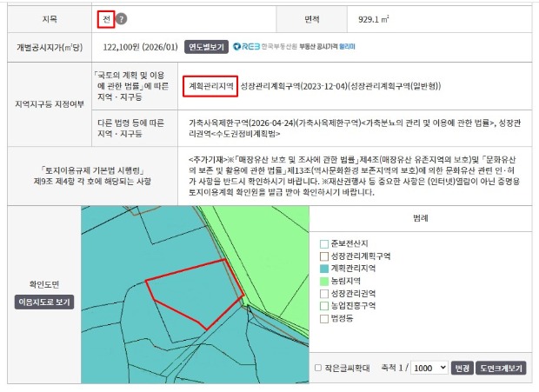Click the 개별공시지가(㎡당) label
539x392 pixels.
50,48
